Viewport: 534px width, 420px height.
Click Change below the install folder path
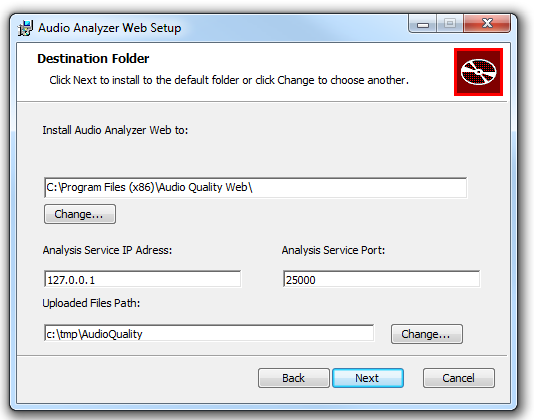pos(80,214)
